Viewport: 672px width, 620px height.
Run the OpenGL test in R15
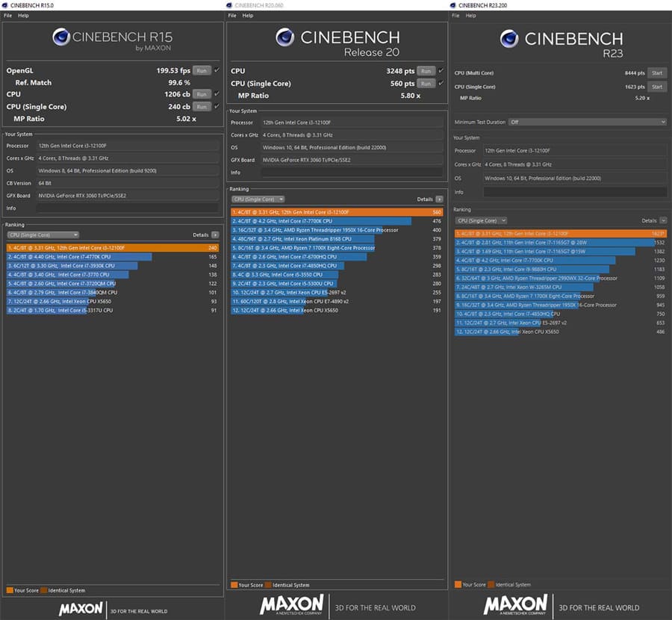coord(202,71)
